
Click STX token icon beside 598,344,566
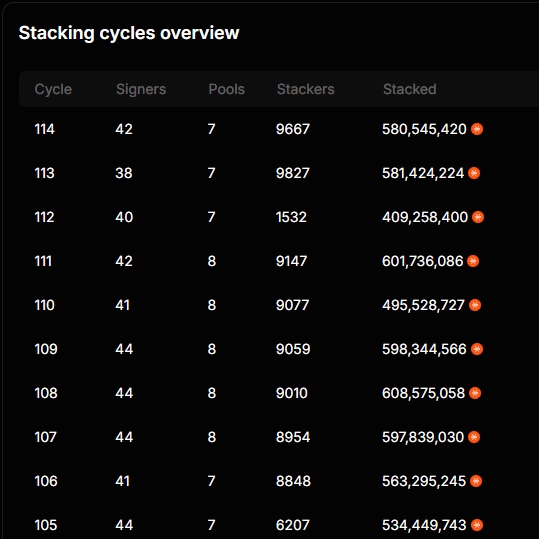click(x=477, y=349)
